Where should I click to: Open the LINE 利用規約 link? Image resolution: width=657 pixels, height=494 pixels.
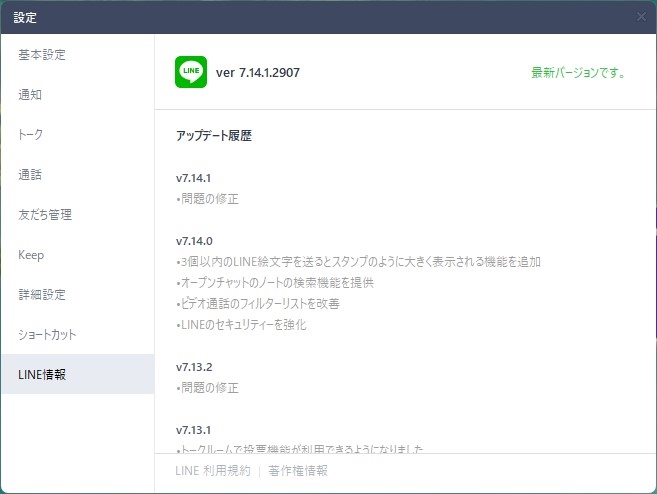point(213,471)
